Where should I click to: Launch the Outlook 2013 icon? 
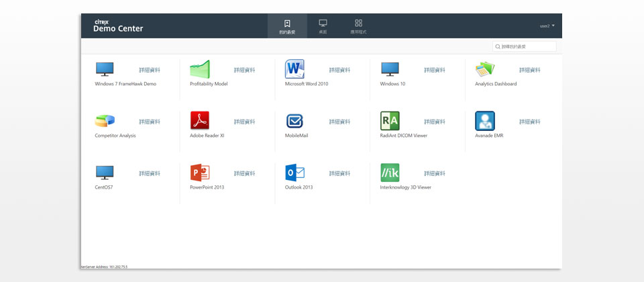[x=294, y=172]
